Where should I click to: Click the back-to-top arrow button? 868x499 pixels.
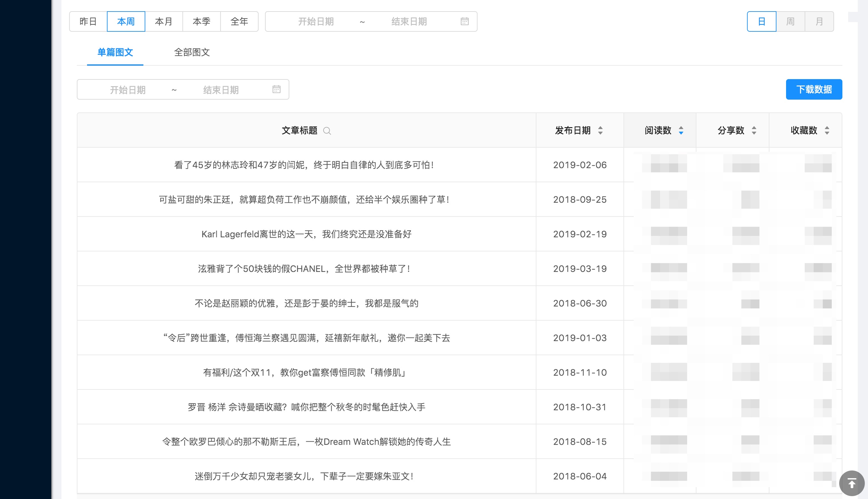coord(852,483)
